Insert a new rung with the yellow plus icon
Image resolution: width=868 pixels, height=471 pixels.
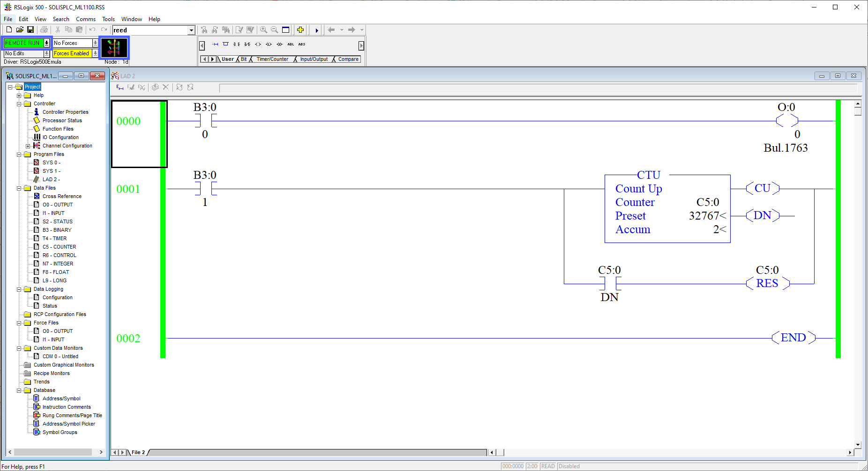[x=300, y=29]
